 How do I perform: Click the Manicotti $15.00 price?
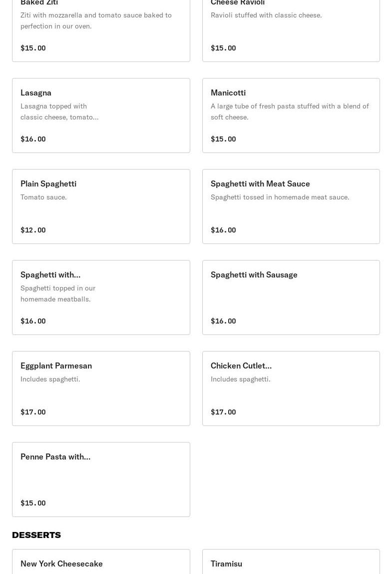(223, 138)
